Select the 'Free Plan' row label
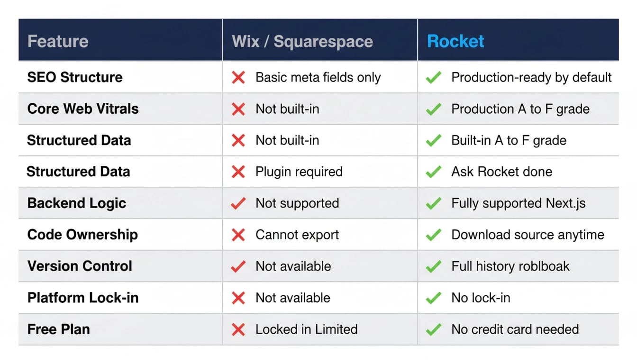637x364 pixels. 59,329
